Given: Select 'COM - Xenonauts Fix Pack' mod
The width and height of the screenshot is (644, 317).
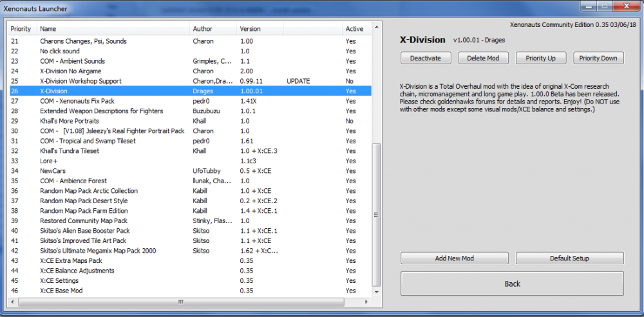Looking at the screenshot, I should point(190,101).
